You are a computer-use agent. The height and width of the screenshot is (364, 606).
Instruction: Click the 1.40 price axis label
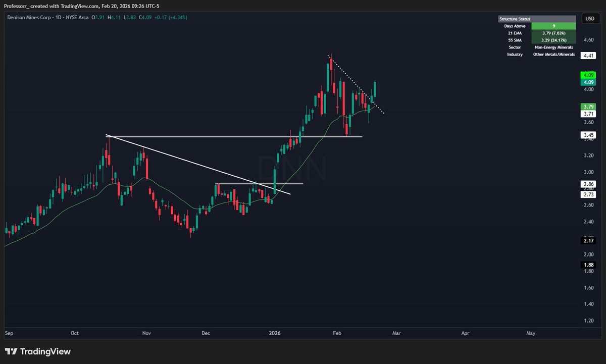pyautogui.click(x=588, y=304)
